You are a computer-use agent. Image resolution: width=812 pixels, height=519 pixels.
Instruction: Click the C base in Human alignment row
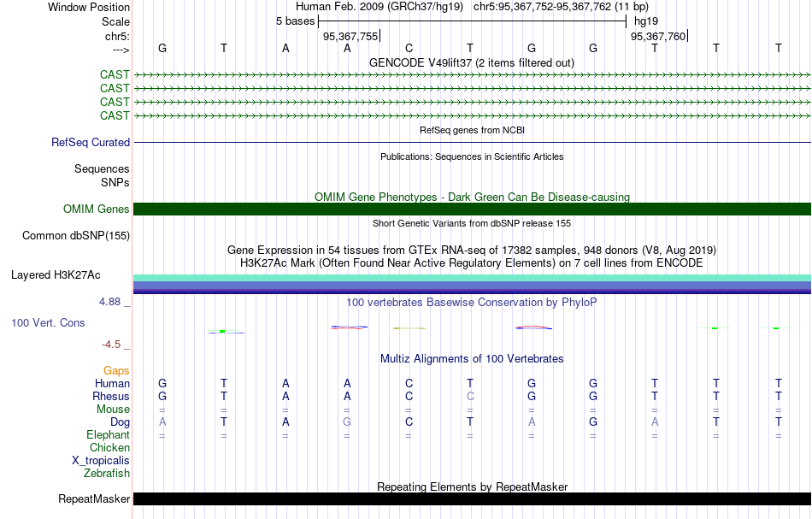click(x=409, y=383)
